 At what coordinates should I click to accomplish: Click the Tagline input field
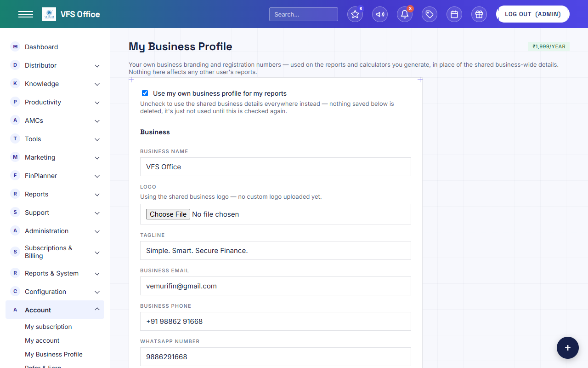pyautogui.click(x=276, y=251)
